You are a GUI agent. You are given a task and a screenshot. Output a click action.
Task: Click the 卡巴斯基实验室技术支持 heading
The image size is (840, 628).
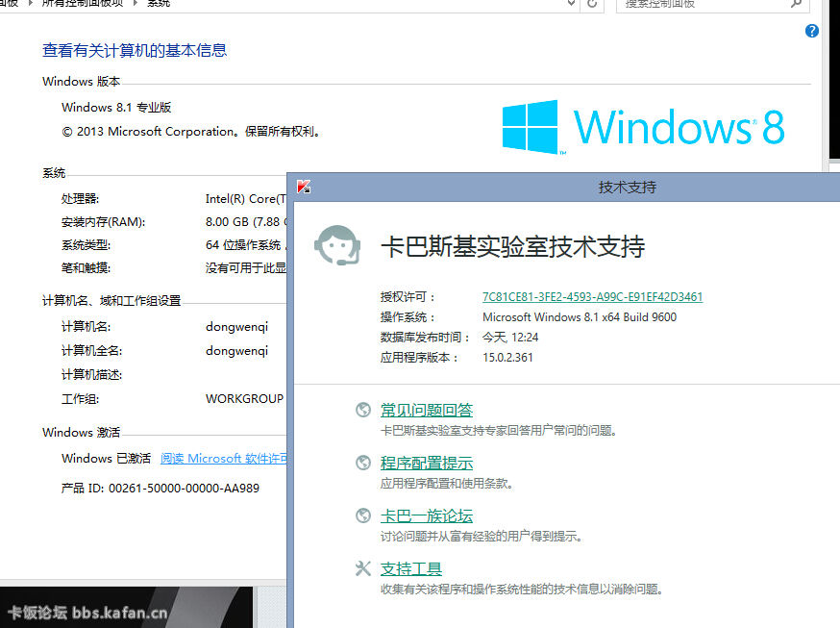click(x=512, y=246)
